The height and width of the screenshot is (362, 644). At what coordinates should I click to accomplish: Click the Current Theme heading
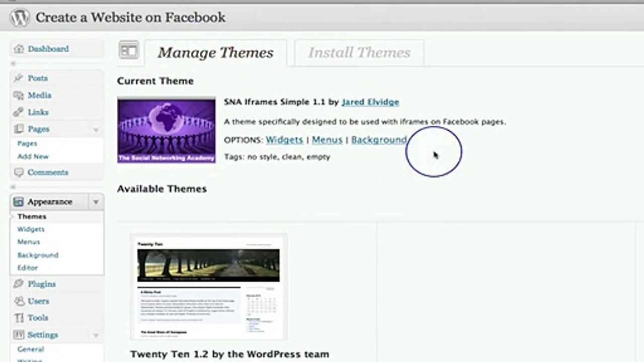pyautogui.click(x=155, y=81)
